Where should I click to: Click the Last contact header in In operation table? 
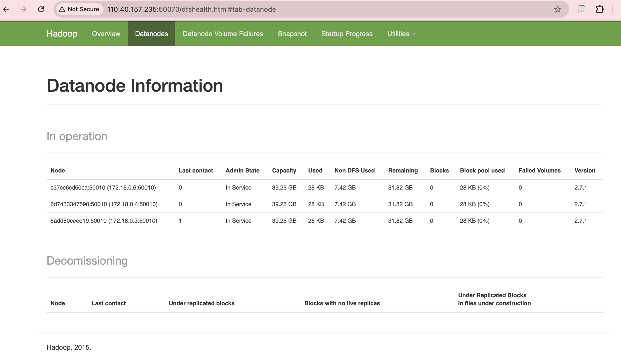[x=196, y=171]
